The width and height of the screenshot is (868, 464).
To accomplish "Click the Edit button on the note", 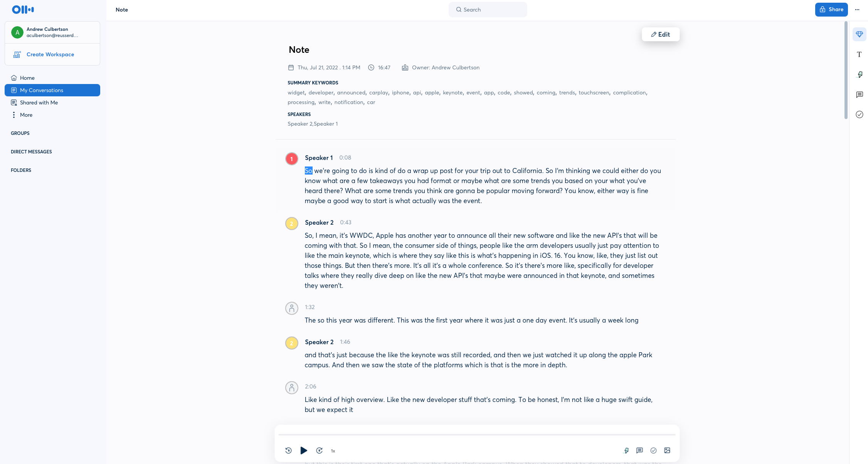I will pyautogui.click(x=661, y=34).
